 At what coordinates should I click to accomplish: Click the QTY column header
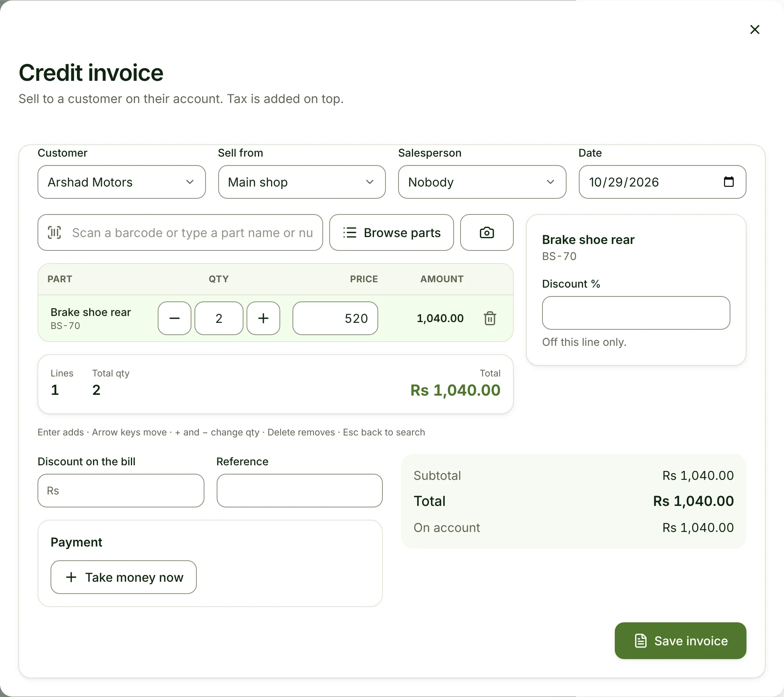pyautogui.click(x=219, y=279)
